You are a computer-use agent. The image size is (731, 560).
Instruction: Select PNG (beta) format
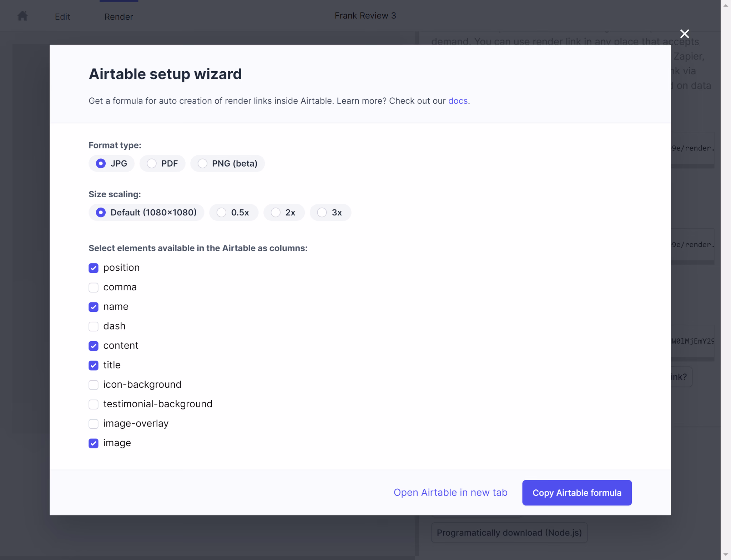click(x=202, y=163)
